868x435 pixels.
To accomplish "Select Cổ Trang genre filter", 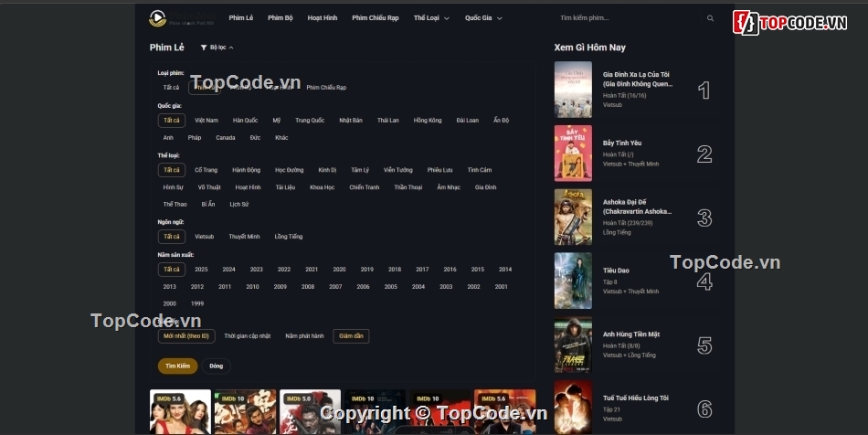I will pos(206,170).
